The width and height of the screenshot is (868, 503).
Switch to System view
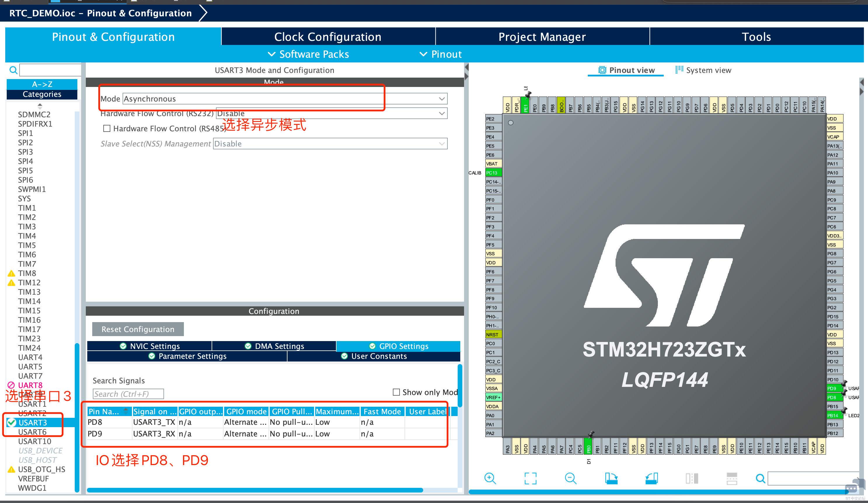coord(703,70)
